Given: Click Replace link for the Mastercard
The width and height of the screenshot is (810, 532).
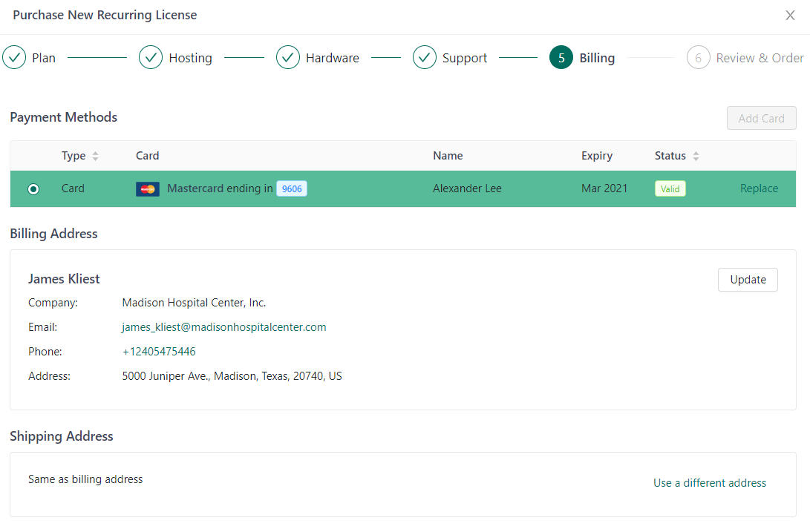Looking at the screenshot, I should point(759,188).
